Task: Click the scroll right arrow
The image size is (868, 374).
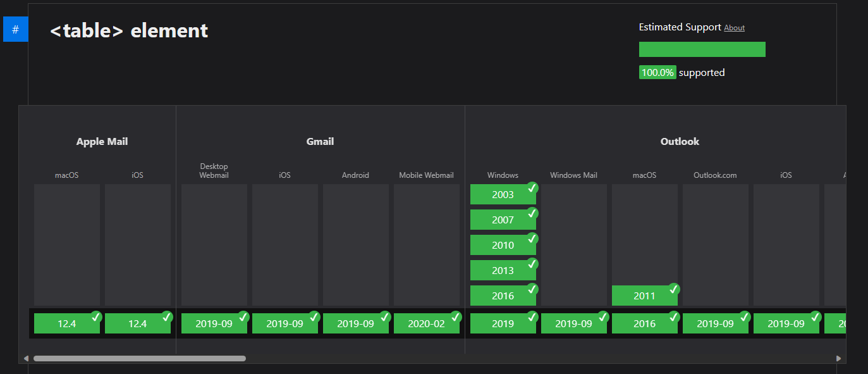Action: pos(839,359)
